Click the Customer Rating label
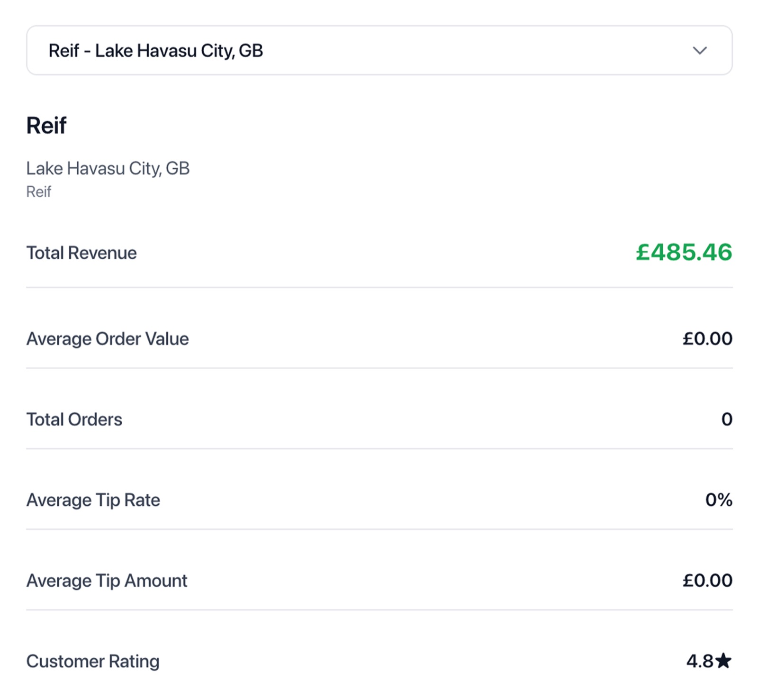The image size is (758, 700). point(93,661)
